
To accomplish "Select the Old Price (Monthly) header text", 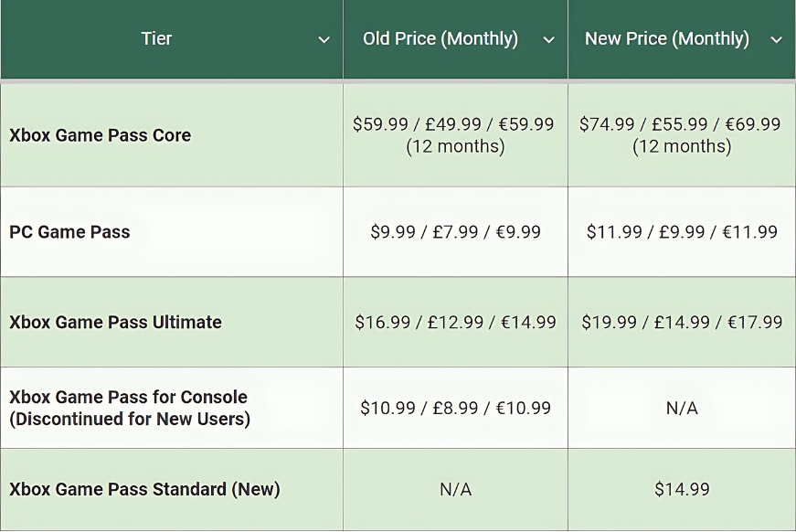I will click(x=440, y=39).
